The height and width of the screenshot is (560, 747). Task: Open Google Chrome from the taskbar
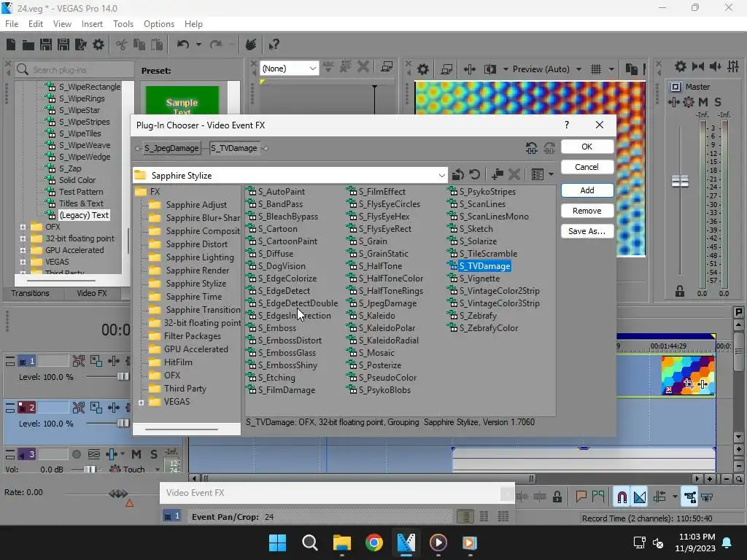click(x=374, y=542)
